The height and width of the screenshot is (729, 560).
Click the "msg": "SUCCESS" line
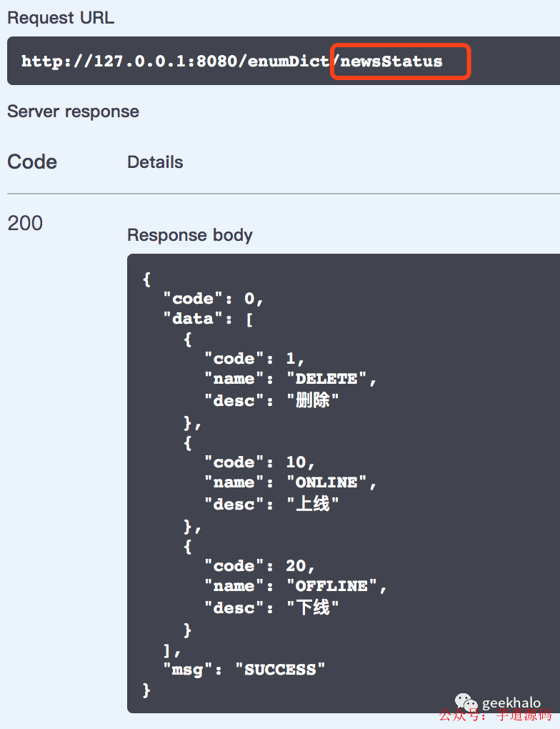(x=244, y=670)
